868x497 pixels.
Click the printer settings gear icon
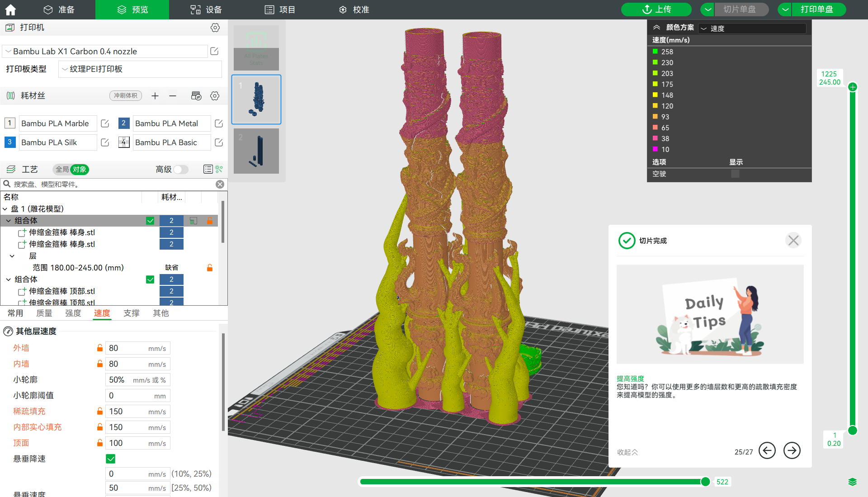click(216, 28)
